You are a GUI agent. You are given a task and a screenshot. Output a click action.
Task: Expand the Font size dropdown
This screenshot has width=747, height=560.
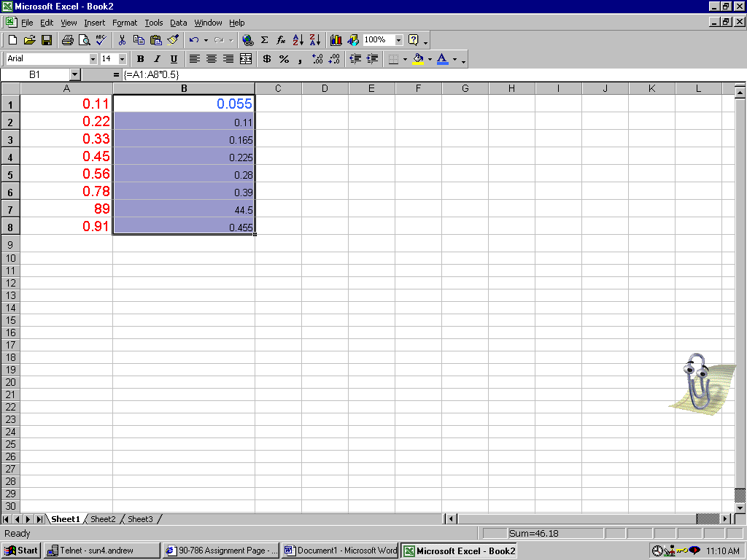(123, 59)
